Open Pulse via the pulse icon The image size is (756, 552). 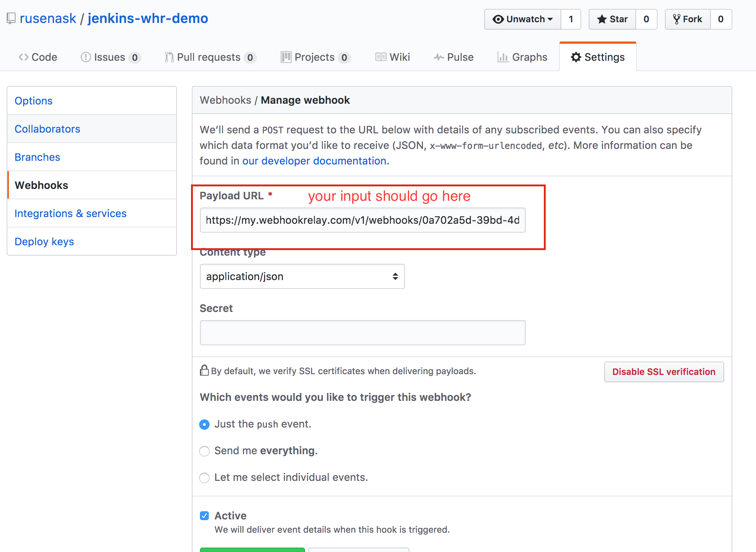[x=439, y=57]
